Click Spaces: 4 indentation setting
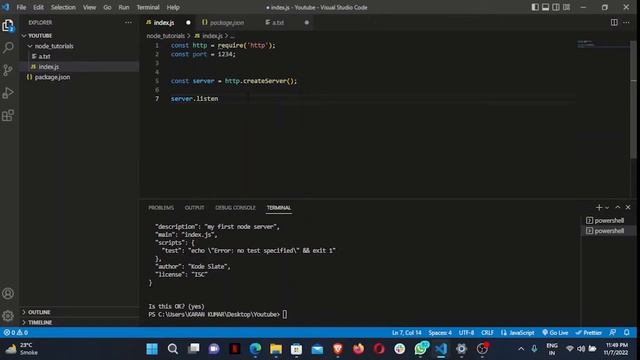The image size is (640, 360). 440,333
